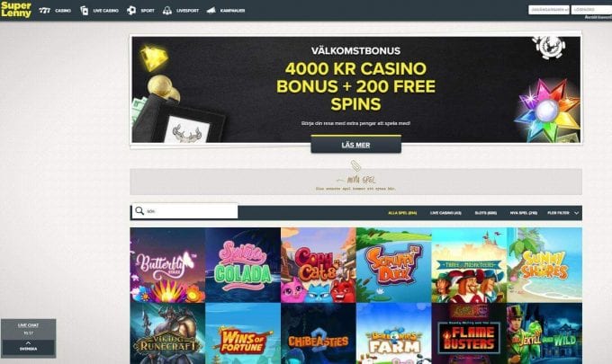Expand the Live Chat panel chevron
The height and width of the screenshot is (364, 612).
[28, 343]
